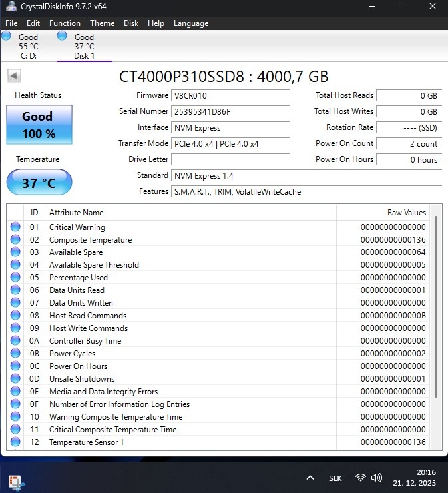Image resolution: width=448 pixels, height=493 pixels.
Task: Show hidden tray icons chevron
Action: pyautogui.click(x=310, y=478)
